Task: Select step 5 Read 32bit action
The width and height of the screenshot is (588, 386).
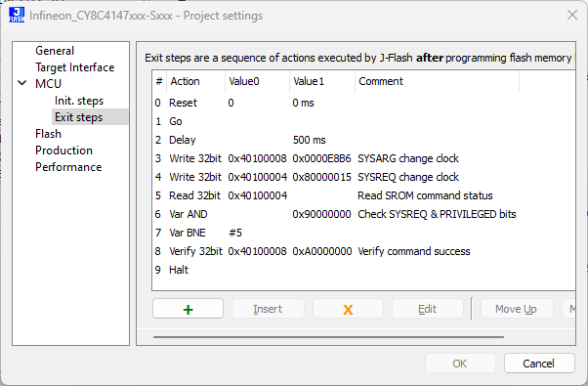Action: (x=195, y=195)
